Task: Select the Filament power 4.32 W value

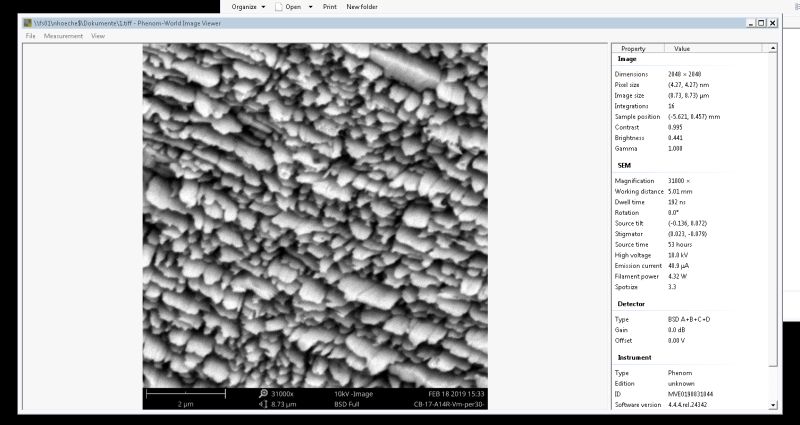Action: 677,277
